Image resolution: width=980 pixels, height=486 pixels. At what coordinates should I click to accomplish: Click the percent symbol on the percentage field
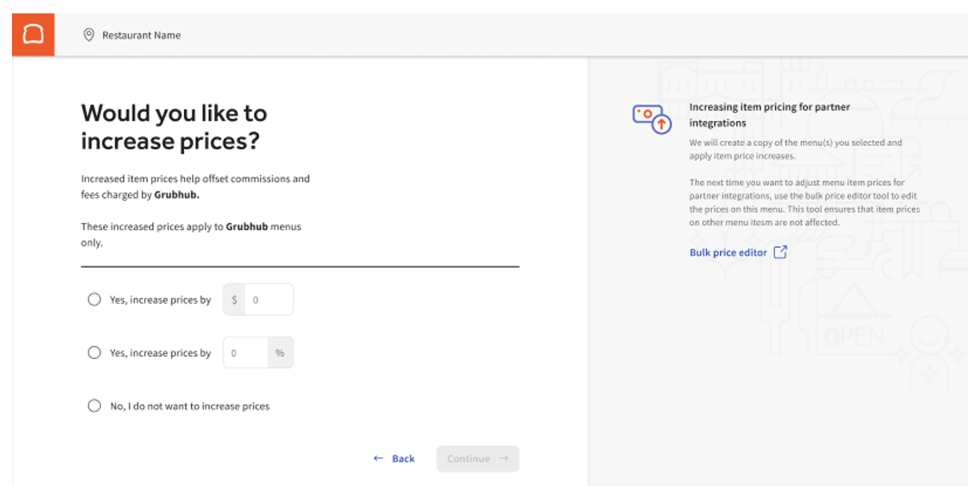pos(280,352)
